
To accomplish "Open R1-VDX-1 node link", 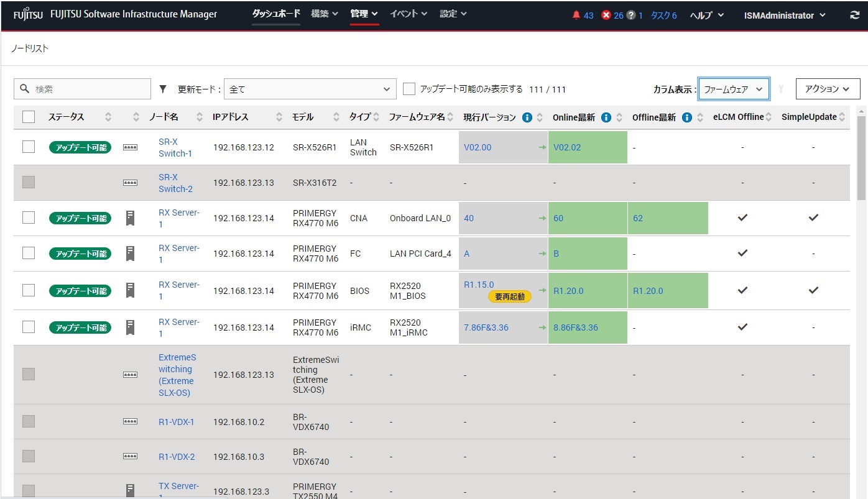I will tap(177, 422).
